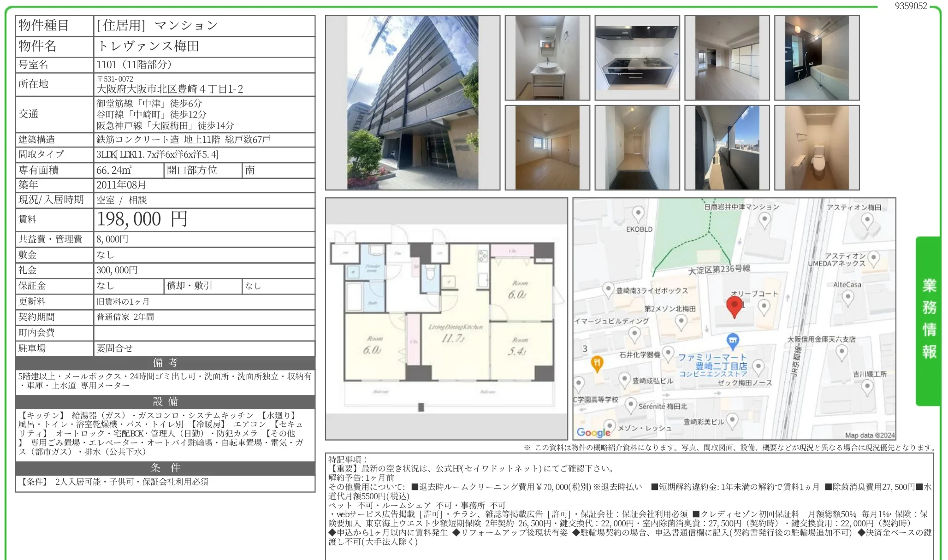Click the floor plan image
The width and height of the screenshot is (948, 560).
pyautogui.click(x=446, y=318)
